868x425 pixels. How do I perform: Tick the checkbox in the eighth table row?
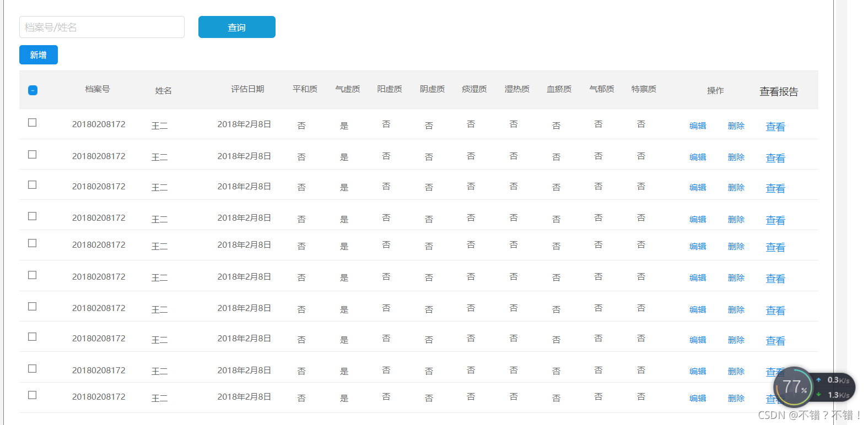pyautogui.click(x=33, y=337)
